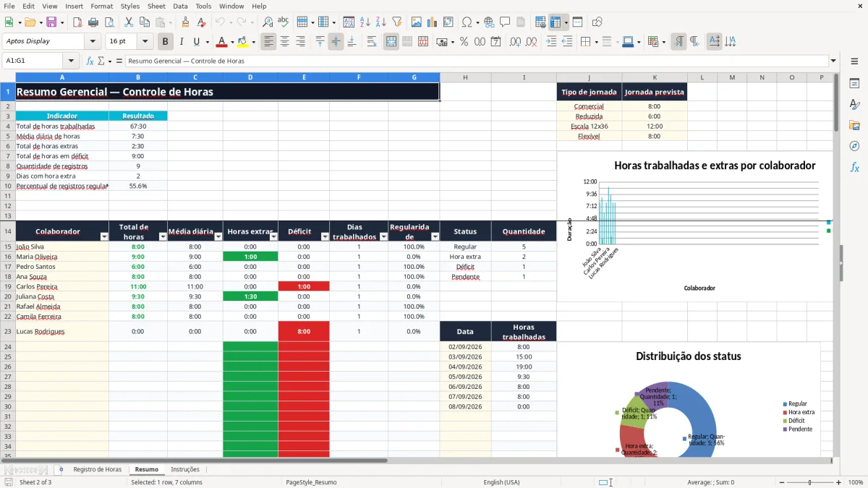Open the Déficit column filter arrow

click(x=325, y=237)
